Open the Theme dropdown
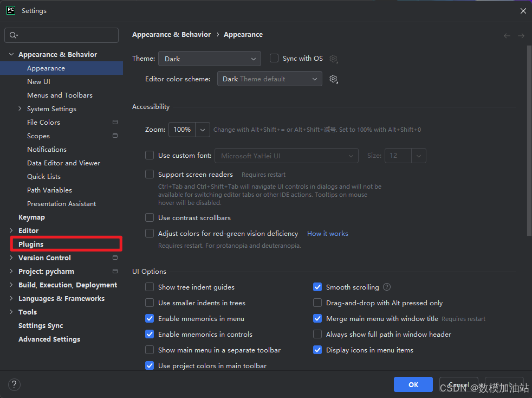This screenshot has height=398, width=532. click(x=210, y=59)
